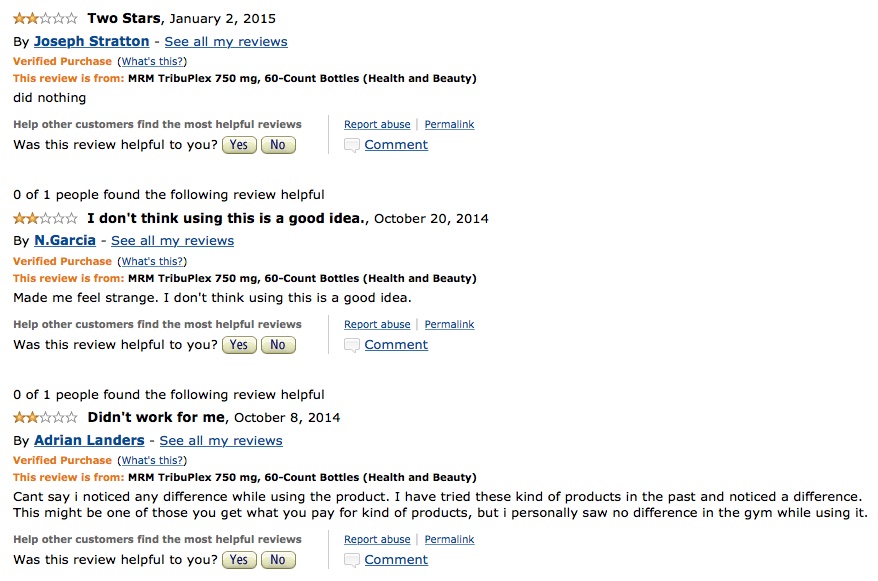The height and width of the screenshot is (581, 878).
Task: Click comment speech bubble icon on Adrian Landers' review
Action: tap(351, 560)
